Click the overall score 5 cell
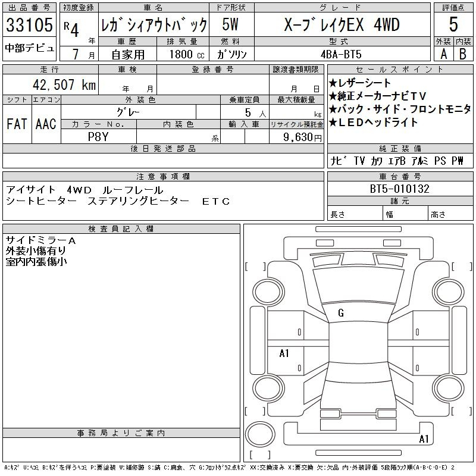The height and width of the screenshot is (476, 476). (453, 24)
